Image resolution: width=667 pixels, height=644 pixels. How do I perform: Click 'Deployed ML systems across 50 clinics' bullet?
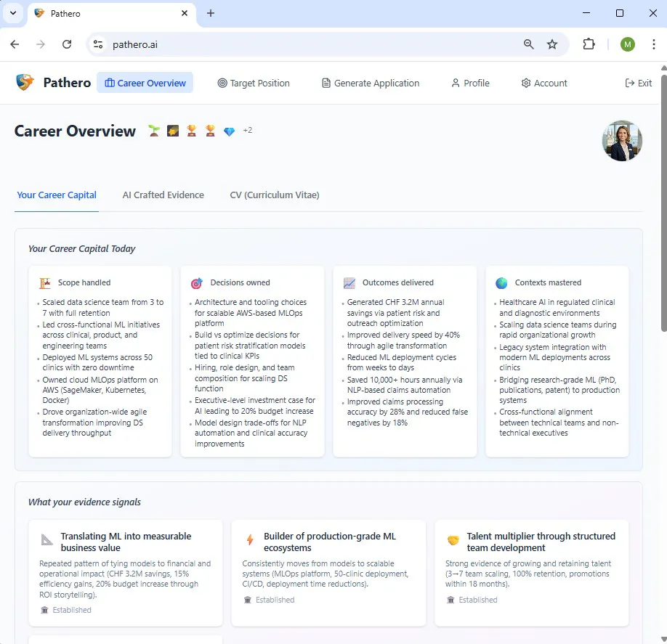pyautogui.click(x=97, y=362)
